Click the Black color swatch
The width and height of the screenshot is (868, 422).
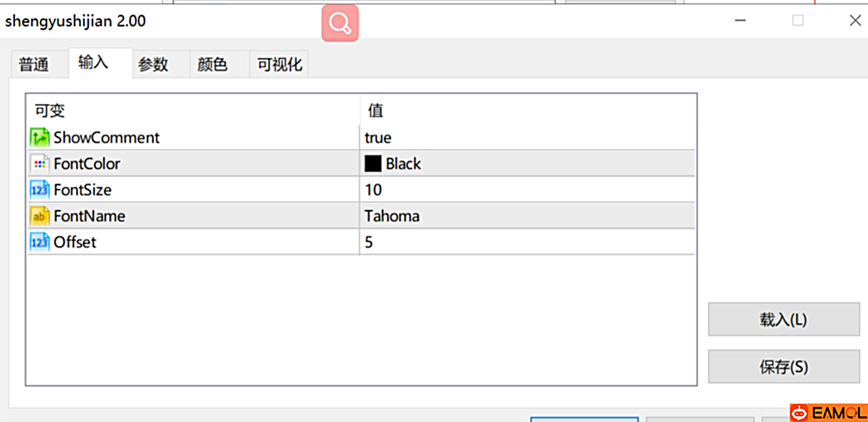point(373,164)
